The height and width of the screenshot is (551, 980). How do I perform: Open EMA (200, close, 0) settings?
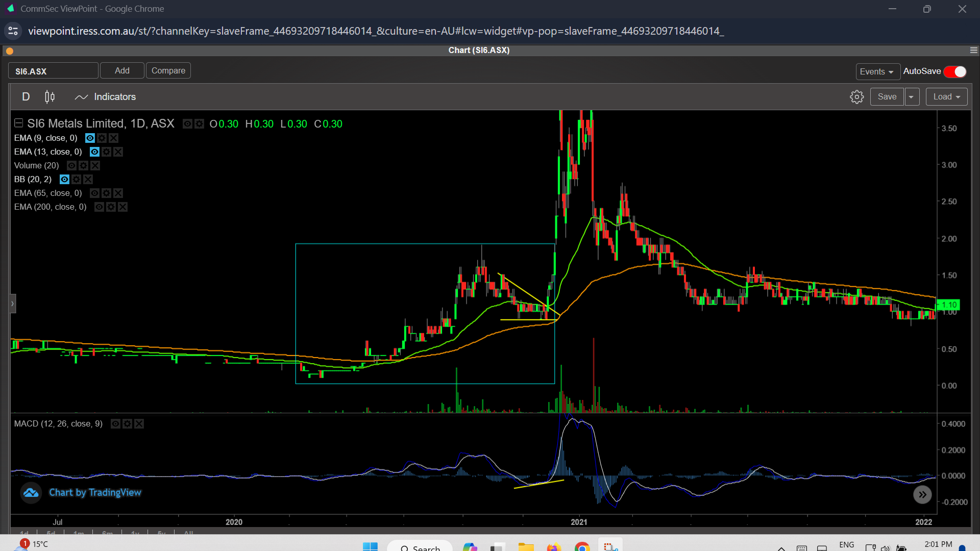111,207
